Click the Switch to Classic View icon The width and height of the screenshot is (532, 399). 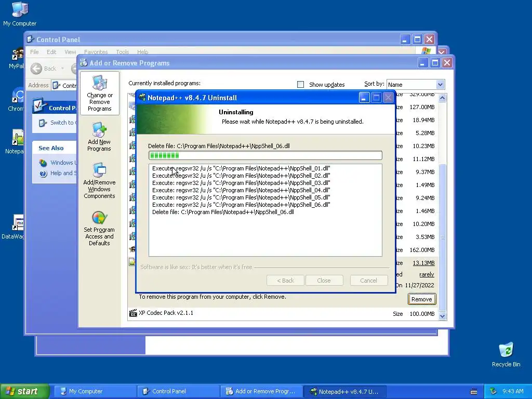point(43,123)
